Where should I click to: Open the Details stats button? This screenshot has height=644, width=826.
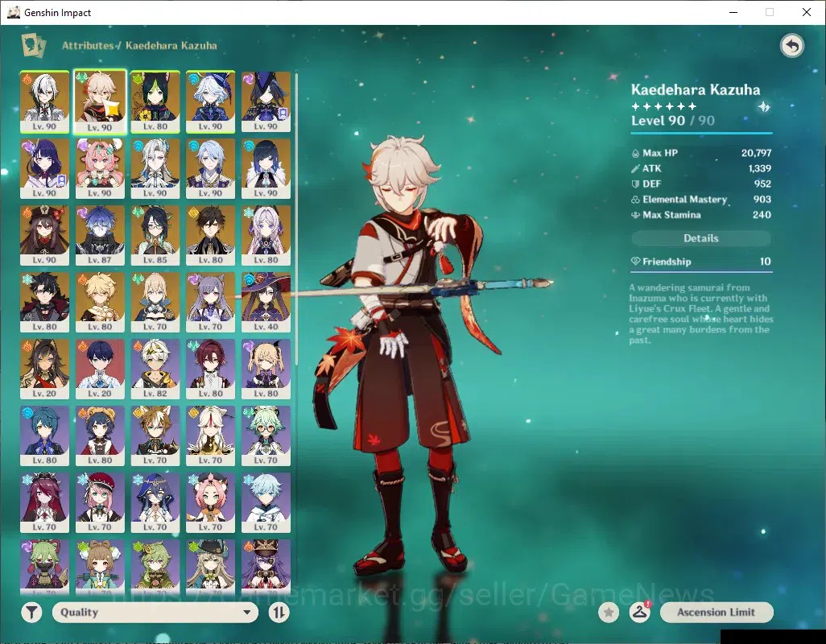click(701, 238)
